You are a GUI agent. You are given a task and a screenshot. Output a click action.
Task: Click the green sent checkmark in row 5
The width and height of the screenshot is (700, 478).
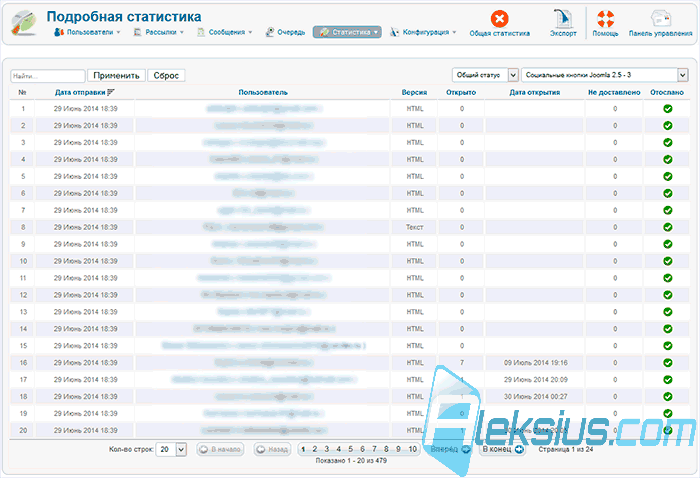667,176
